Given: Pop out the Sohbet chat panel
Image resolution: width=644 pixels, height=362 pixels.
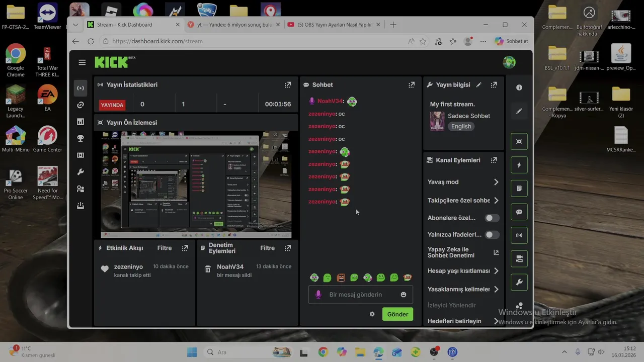Looking at the screenshot, I should tap(412, 85).
